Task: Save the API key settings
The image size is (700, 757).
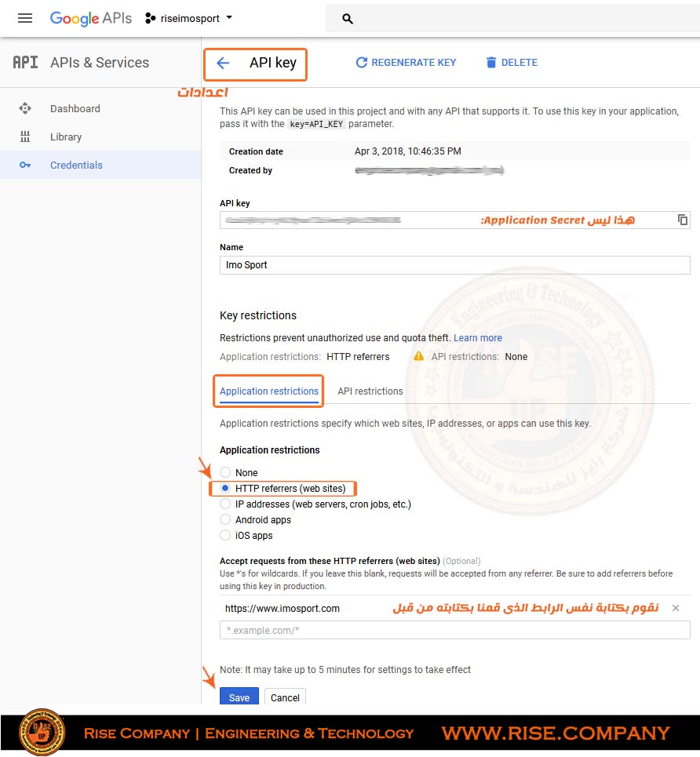Action: click(239, 697)
